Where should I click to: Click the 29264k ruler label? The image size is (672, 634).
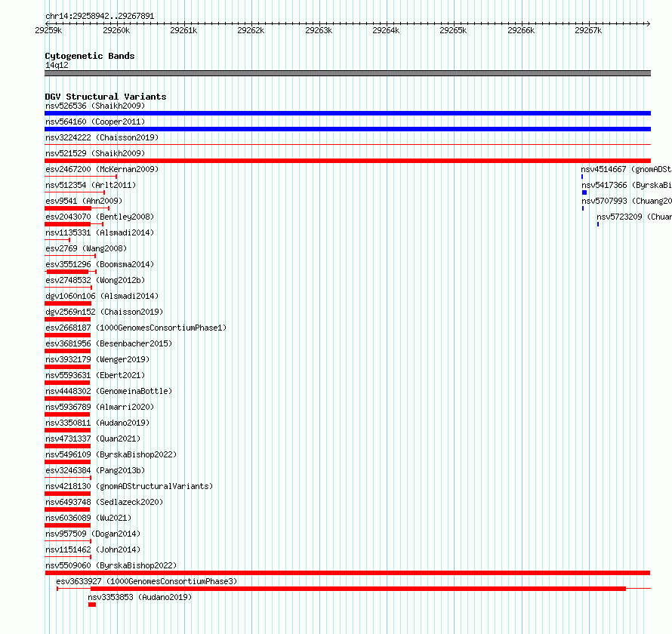point(386,30)
